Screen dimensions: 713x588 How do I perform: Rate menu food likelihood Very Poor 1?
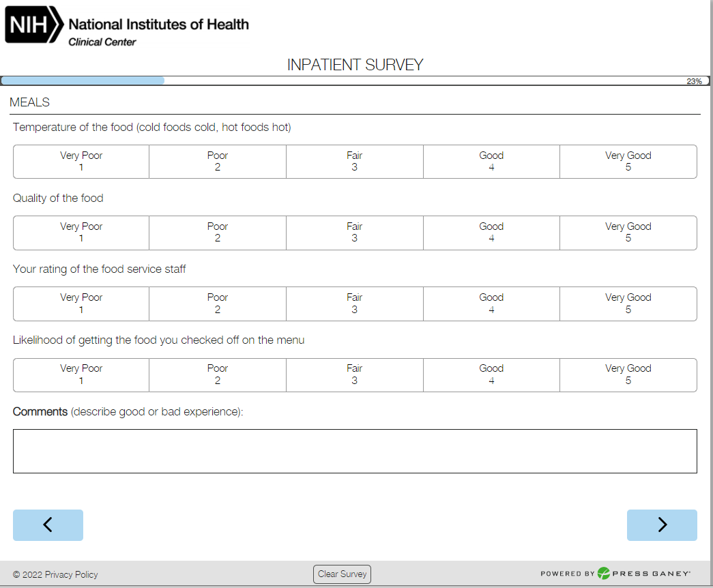(81, 374)
